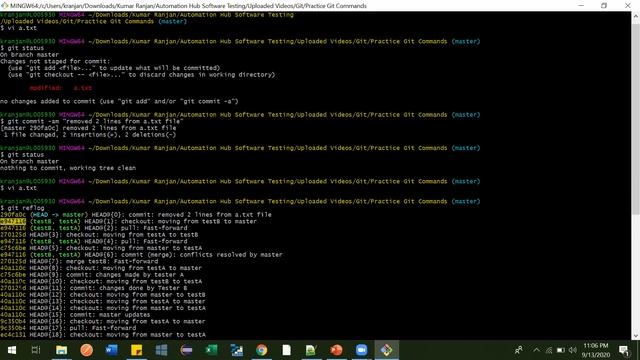Click the 290fa0c hash in reflog output
This screenshot has height=360, width=640.
point(13,215)
